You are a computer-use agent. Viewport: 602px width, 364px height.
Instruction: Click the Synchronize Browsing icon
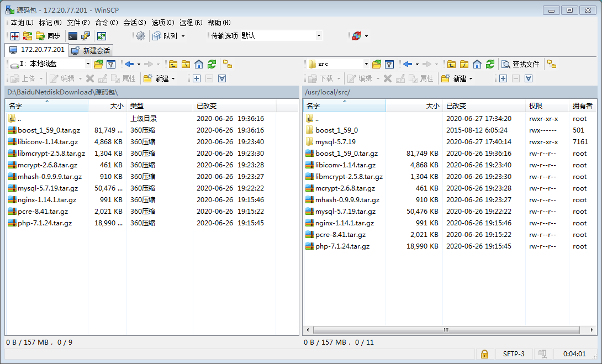[28, 36]
